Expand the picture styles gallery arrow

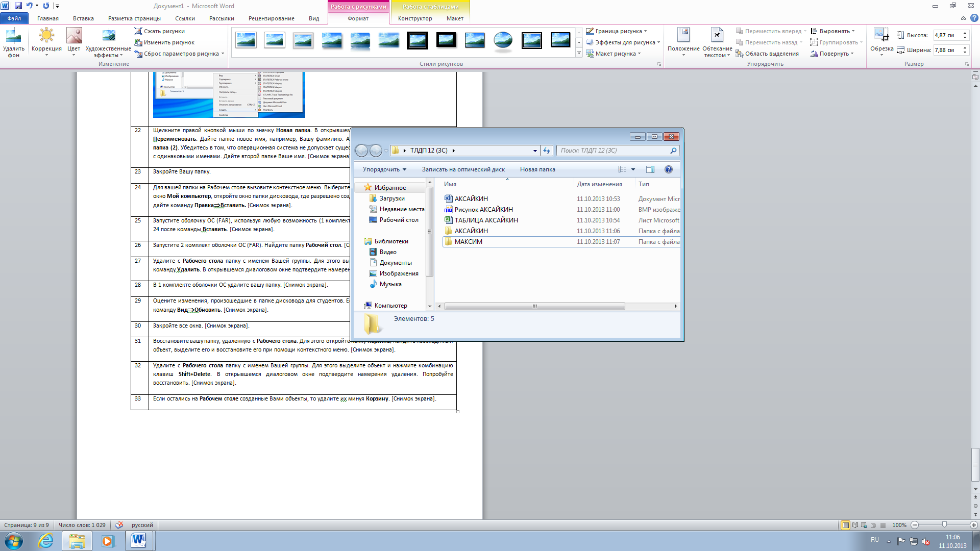(579, 53)
